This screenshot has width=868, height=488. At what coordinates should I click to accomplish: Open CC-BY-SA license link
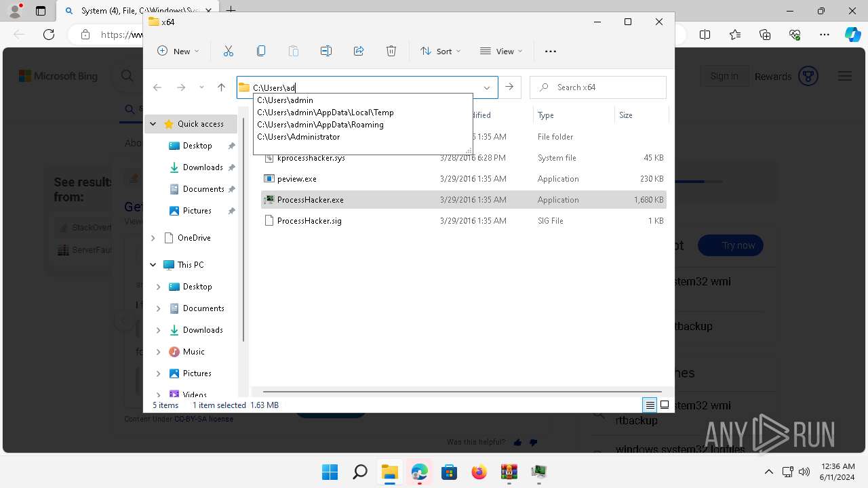click(203, 419)
